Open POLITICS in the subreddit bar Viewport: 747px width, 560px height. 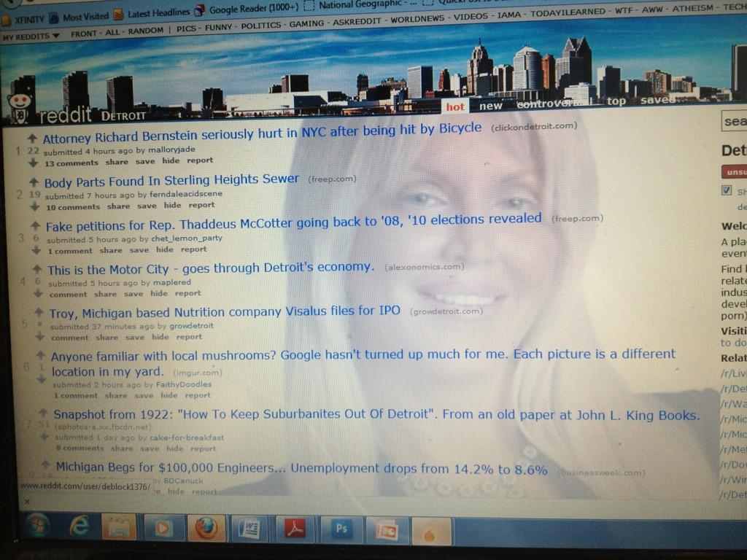[x=260, y=26]
